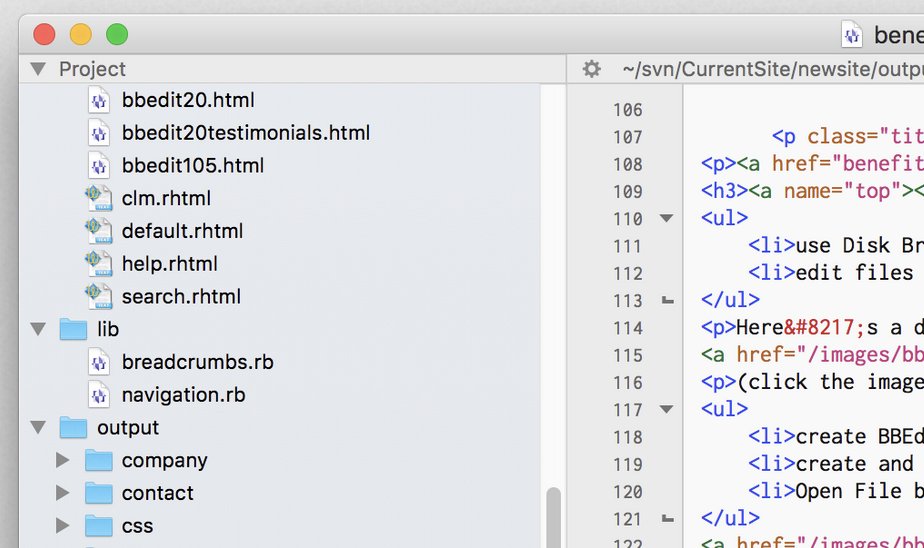Fold the ul block at line 117
The width and height of the screenshot is (924, 548).
click(666, 410)
